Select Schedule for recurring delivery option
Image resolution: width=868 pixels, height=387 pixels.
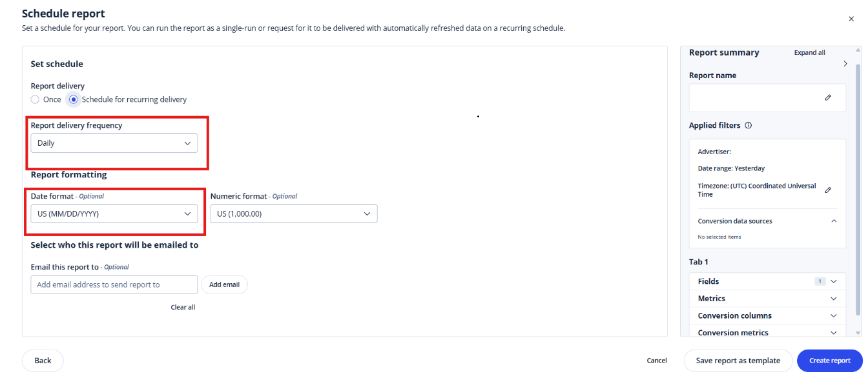pyautogui.click(x=74, y=99)
